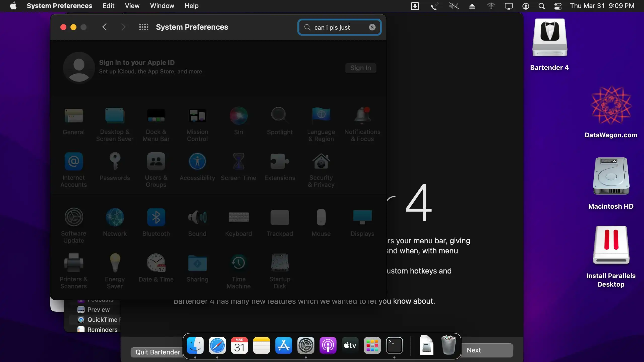Open the View menu
This screenshot has height=362, width=644.
click(x=132, y=6)
